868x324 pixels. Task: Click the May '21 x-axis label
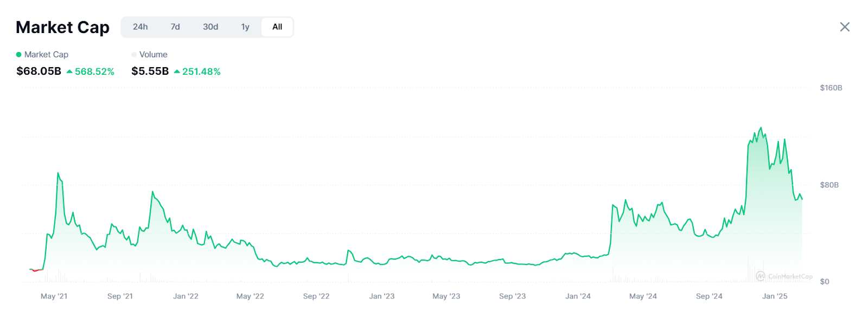coord(54,296)
